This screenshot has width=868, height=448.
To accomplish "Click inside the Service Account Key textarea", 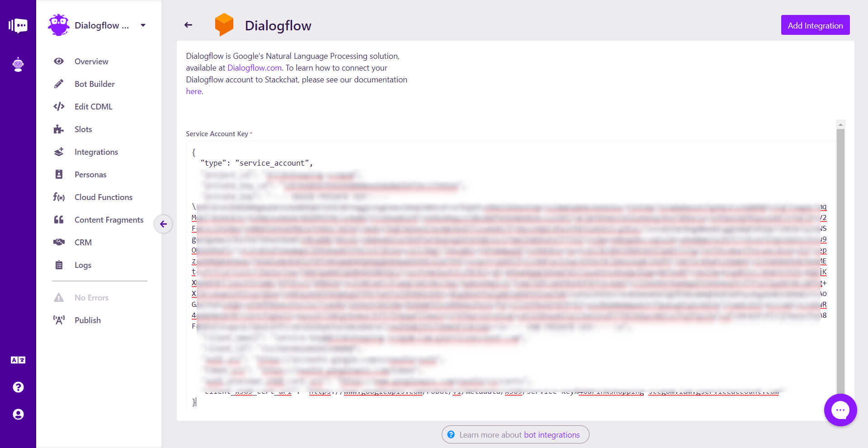I will point(511,276).
